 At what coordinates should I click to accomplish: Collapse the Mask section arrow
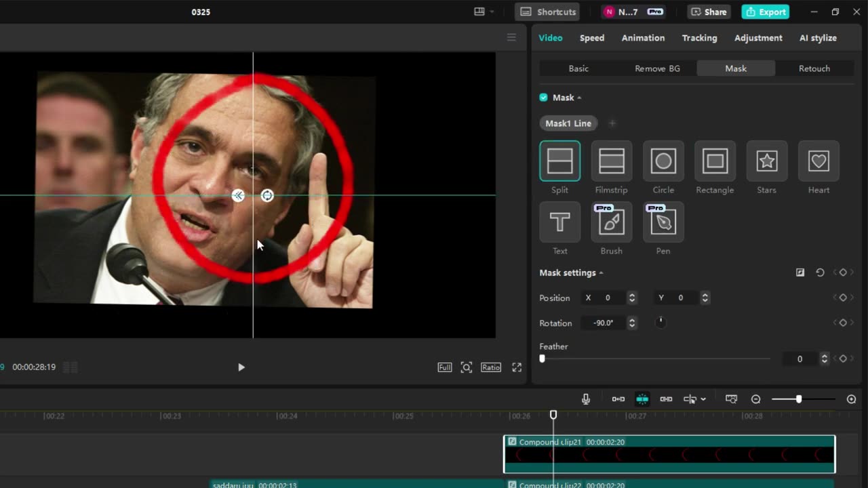579,98
